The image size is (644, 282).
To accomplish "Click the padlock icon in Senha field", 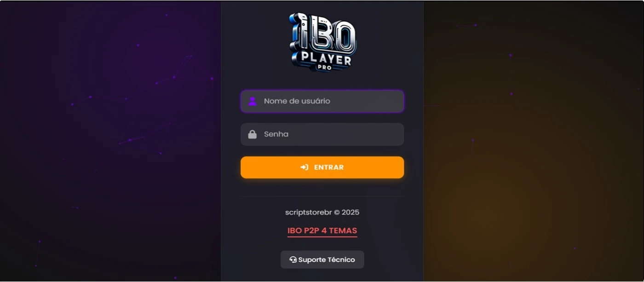I will pyautogui.click(x=252, y=134).
